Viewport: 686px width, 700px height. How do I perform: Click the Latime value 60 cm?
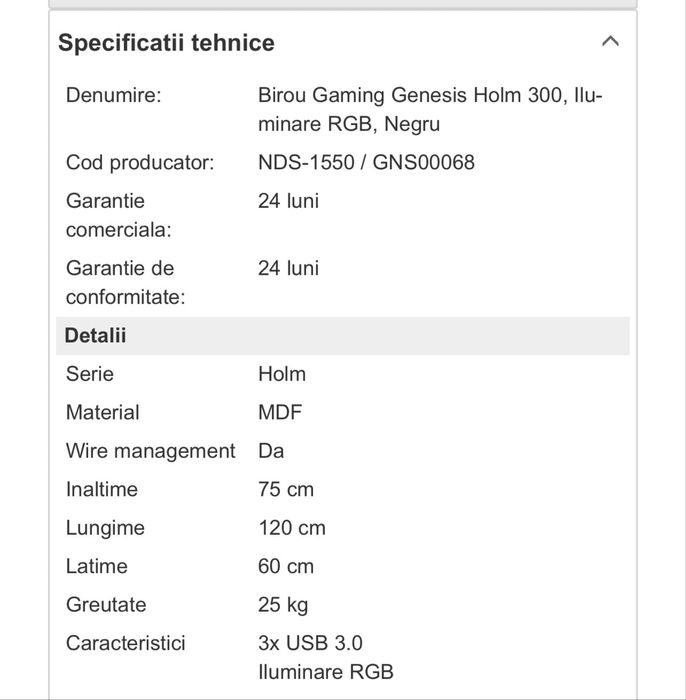(286, 566)
